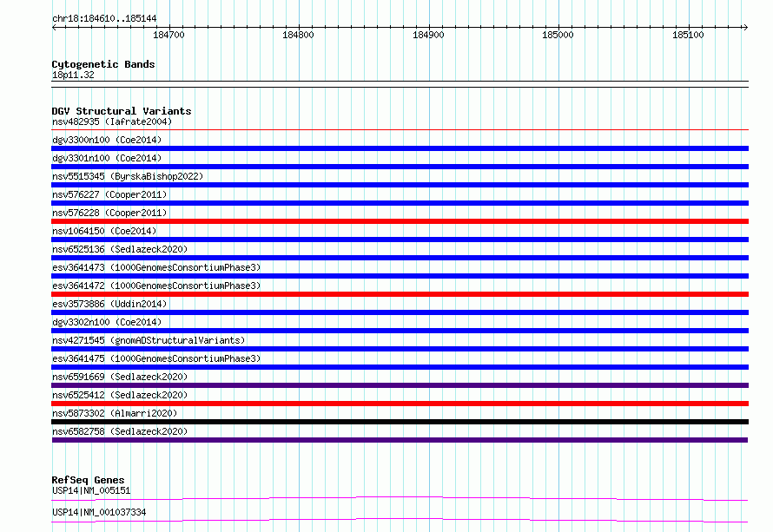
Task: Open variant dgv3300n100 (Coe2014)
Action: [x=107, y=140]
